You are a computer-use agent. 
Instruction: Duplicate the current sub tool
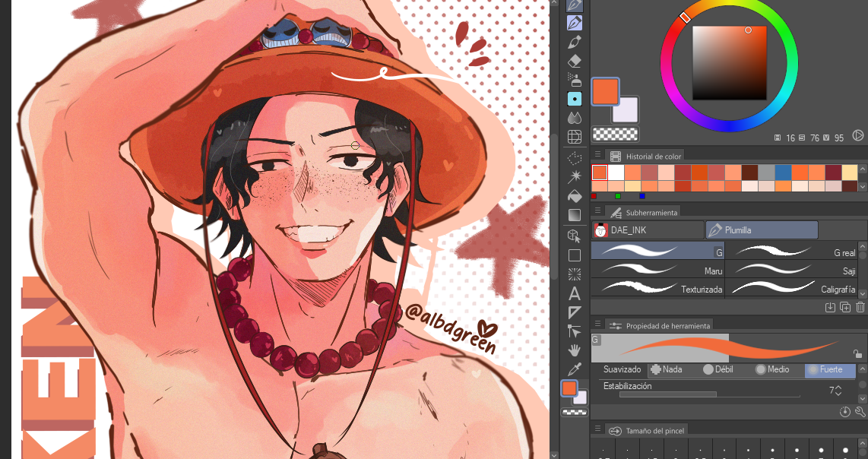[844, 307]
